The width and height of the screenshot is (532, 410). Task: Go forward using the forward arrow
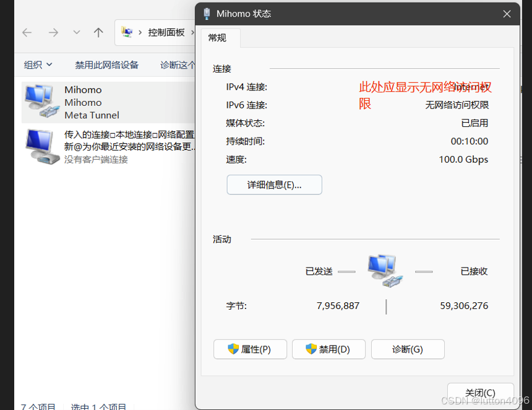coord(53,33)
